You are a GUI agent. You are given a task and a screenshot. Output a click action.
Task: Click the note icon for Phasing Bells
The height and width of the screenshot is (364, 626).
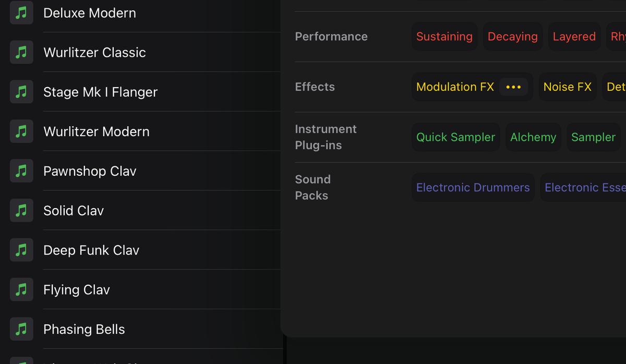click(21, 329)
